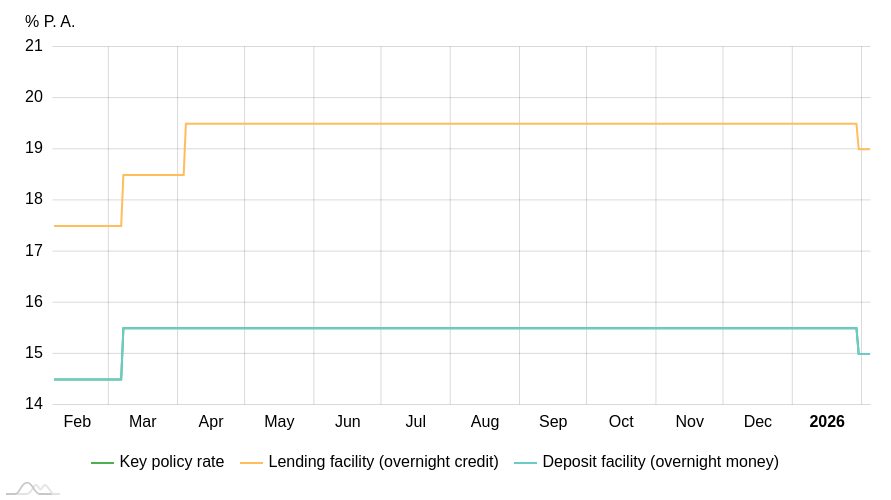Screen dimensions: 891x500
Task: Click the teal Deposit facility legend swatch
Action: (525, 463)
